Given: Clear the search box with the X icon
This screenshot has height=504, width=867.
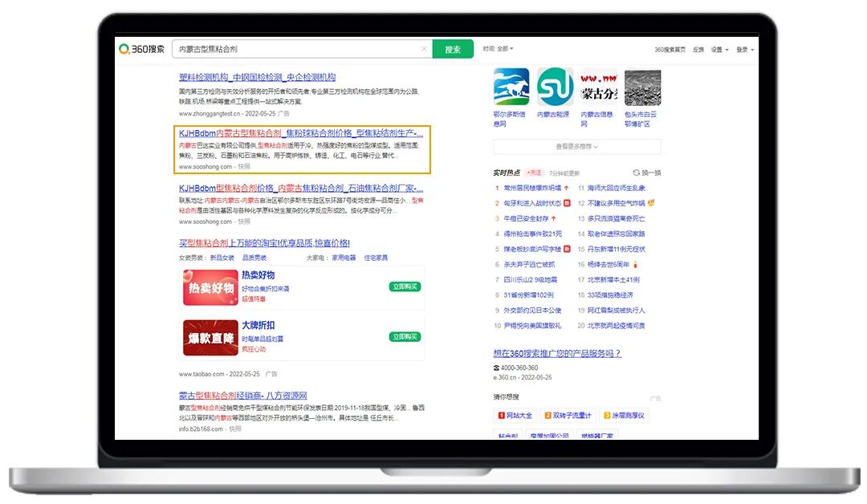Looking at the screenshot, I should click(424, 49).
